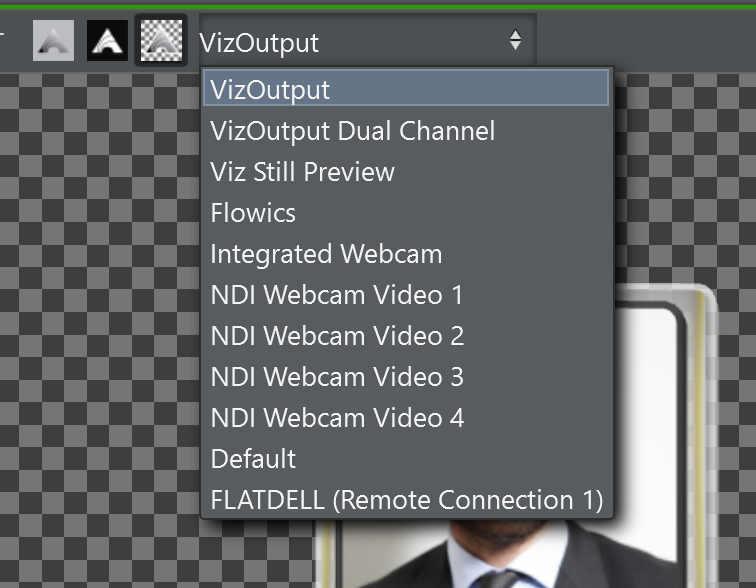
Task: Select the Default entry in list
Action: (253, 459)
